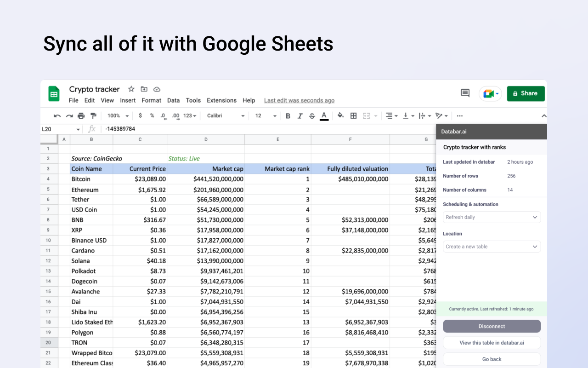Open the View menu

tap(107, 100)
